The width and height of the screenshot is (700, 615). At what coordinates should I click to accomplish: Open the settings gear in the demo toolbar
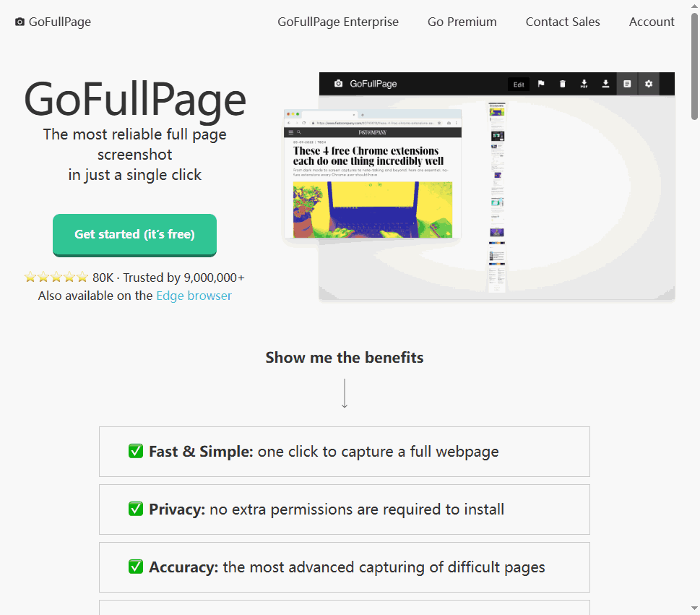pos(649,84)
